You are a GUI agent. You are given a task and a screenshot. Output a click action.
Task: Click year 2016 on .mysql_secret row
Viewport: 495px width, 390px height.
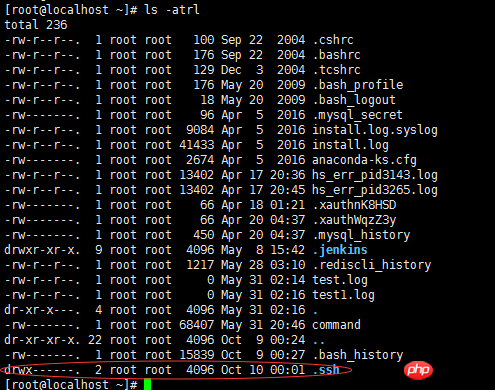[x=291, y=115]
